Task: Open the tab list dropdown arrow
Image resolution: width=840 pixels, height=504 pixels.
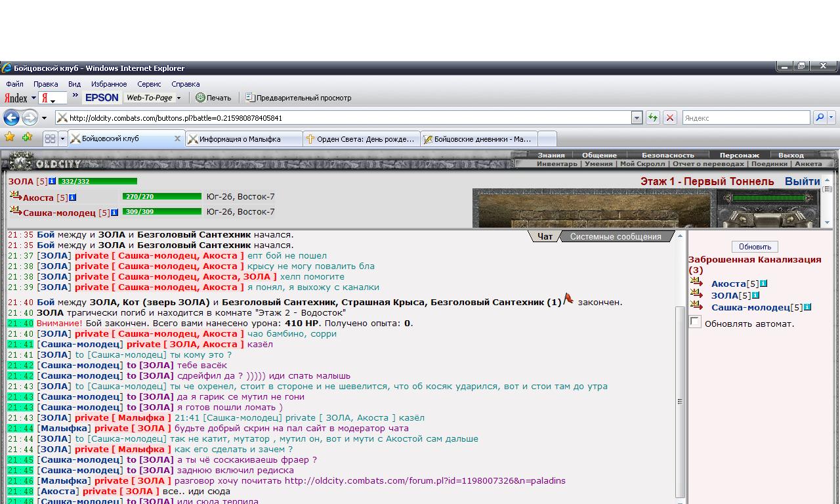Action: point(63,138)
